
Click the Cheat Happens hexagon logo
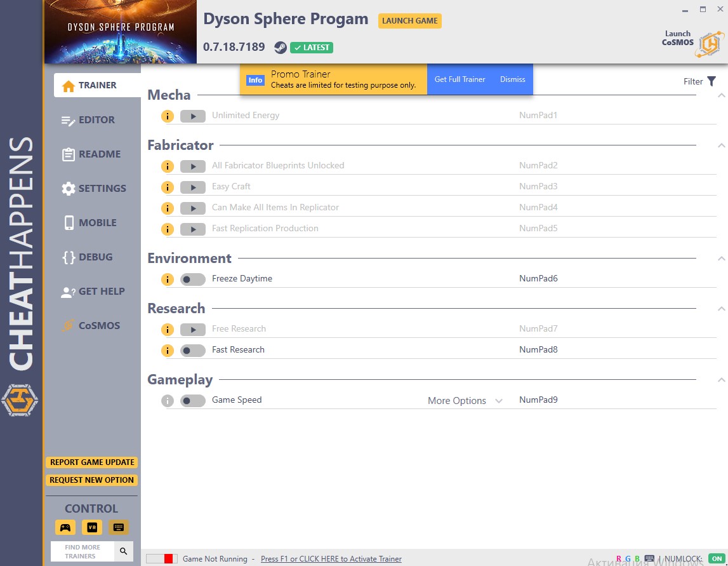tap(20, 400)
